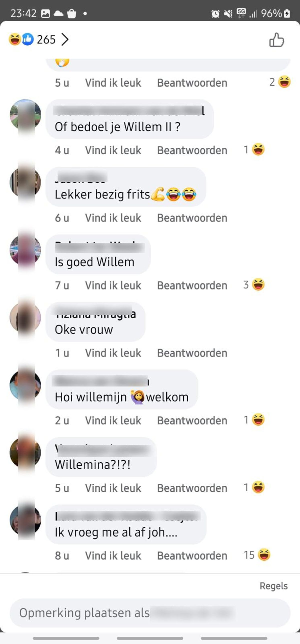This screenshot has height=644, width=300.
Task: Open the 265 reactions list chevron
Action: click(x=65, y=40)
